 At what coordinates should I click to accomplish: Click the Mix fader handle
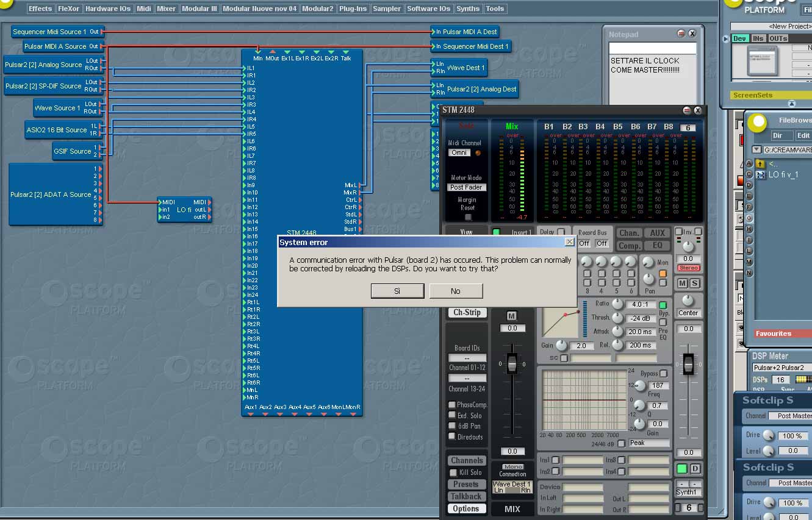tap(512, 363)
